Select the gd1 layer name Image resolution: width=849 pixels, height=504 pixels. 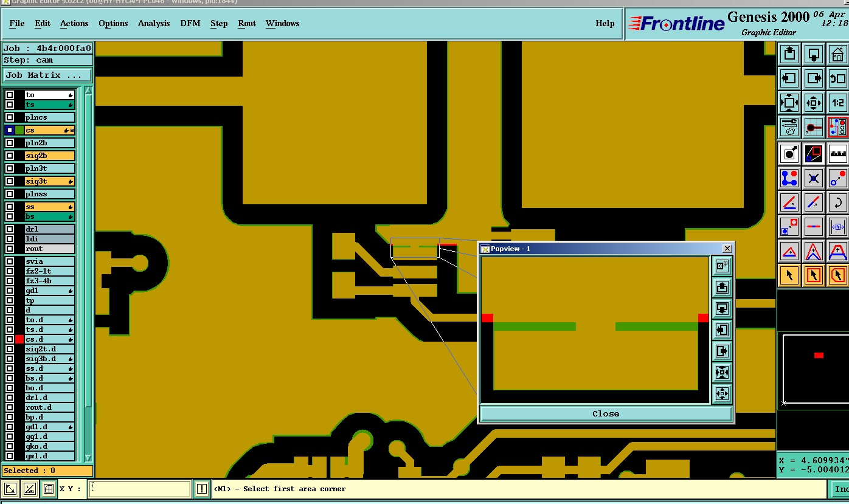(x=49, y=291)
